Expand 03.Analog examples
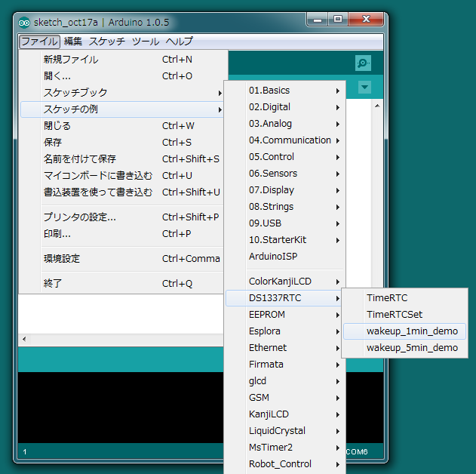This screenshot has width=476, height=474. coord(285,124)
